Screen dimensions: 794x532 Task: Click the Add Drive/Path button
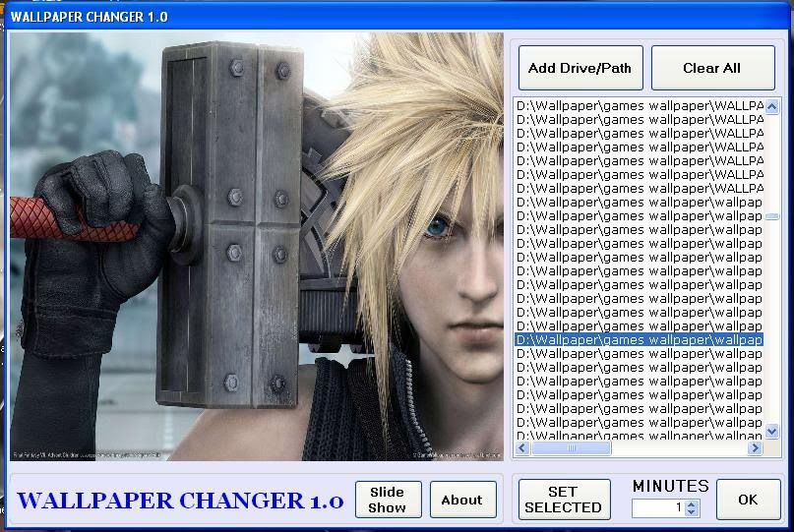[580, 68]
